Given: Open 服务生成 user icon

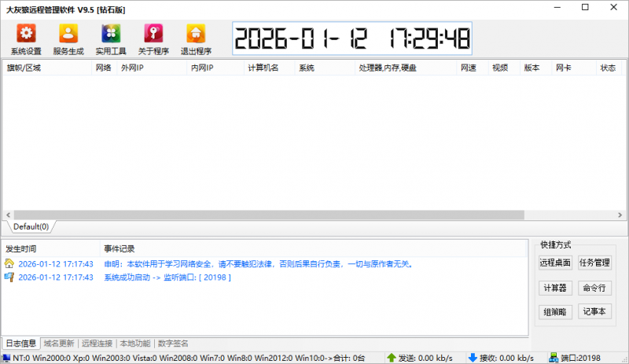Looking at the screenshot, I should pos(68,33).
